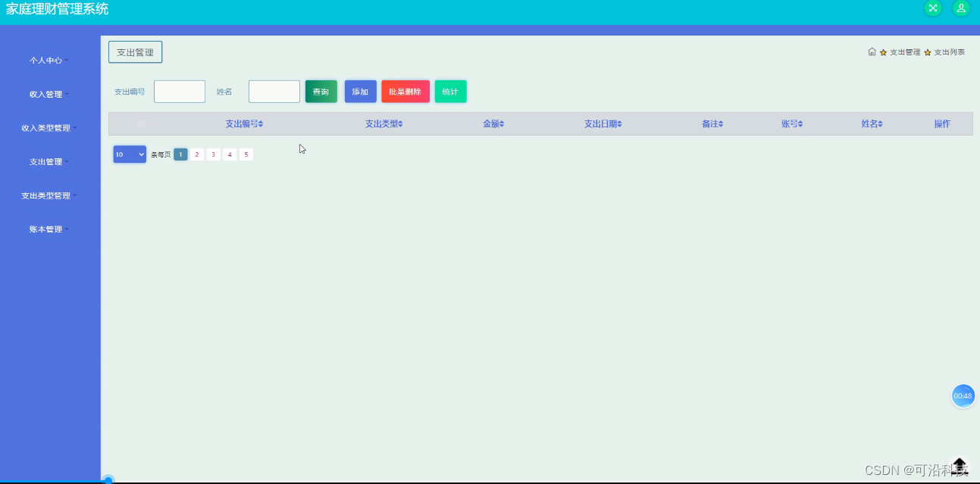
Task: Open the rows-per-page dropdown showing 10
Action: pyautogui.click(x=130, y=155)
